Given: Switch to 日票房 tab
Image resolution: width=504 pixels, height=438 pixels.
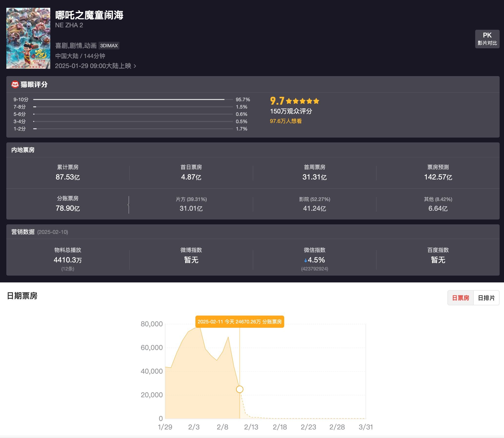Looking at the screenshot, I should pos(461,298).
